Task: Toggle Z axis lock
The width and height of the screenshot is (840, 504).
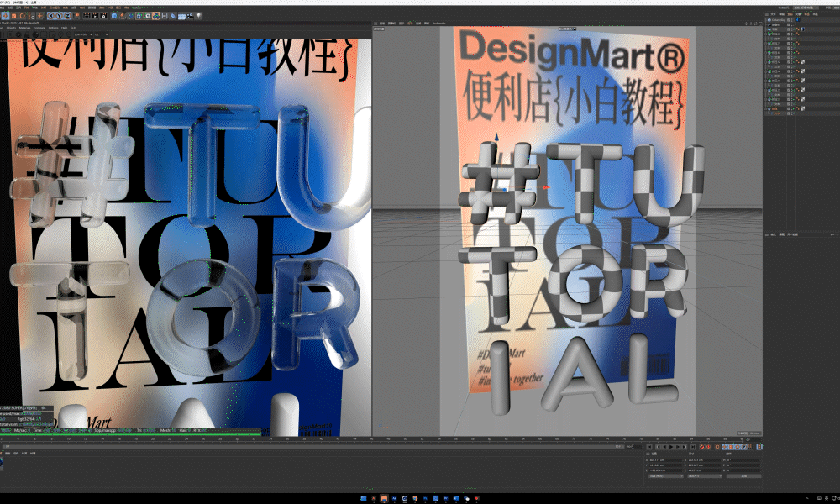Action: [x=67, y=16]
